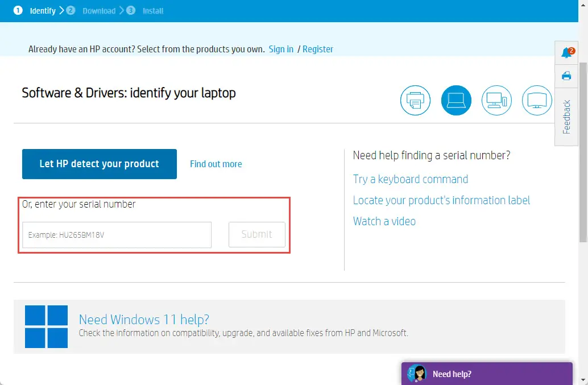Viewport: 588px width, 385px height.
Task: Select the monitor category icon
Action: (537, 101)
